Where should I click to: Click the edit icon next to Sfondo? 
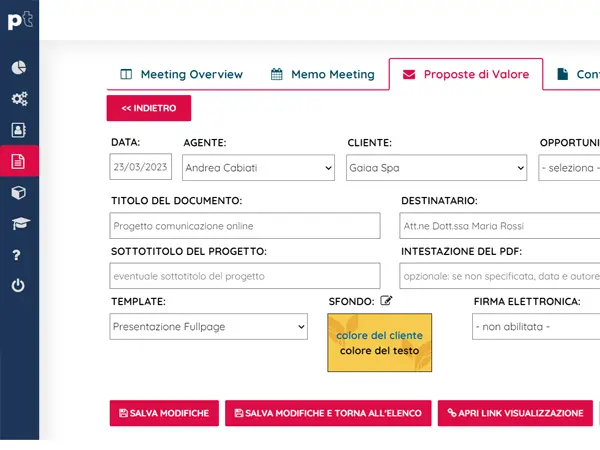387,300
